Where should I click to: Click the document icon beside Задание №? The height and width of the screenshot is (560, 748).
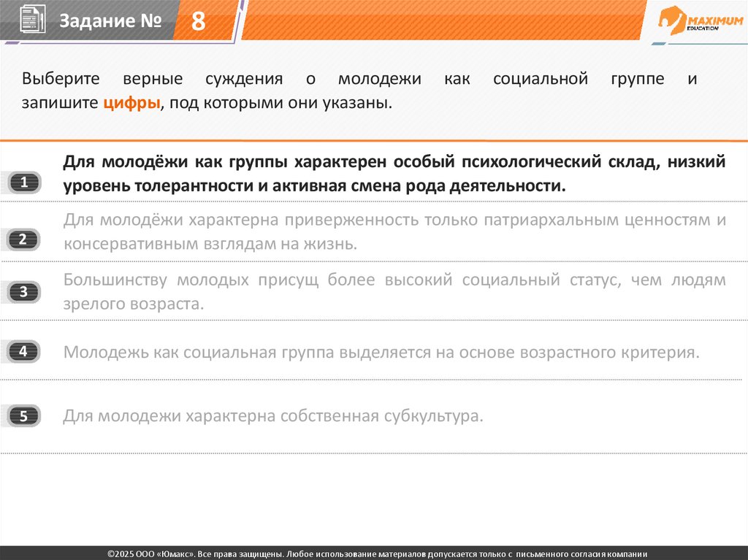pyautogui.click(x=32, y=20)
